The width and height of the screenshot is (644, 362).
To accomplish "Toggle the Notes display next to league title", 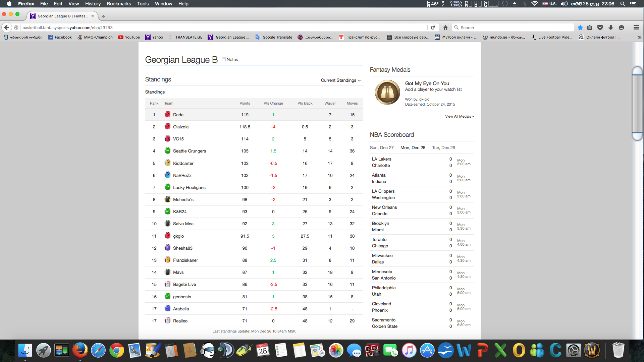I will 230,59.
